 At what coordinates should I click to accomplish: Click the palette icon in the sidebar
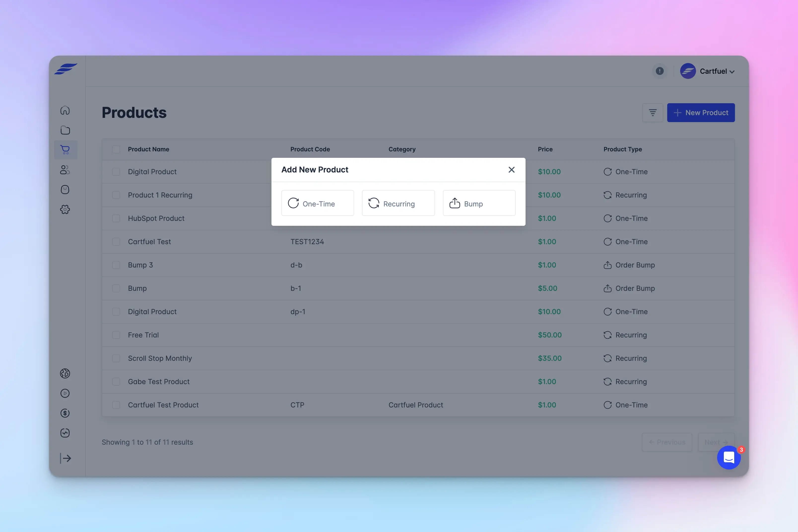click(x=65, y=373)
